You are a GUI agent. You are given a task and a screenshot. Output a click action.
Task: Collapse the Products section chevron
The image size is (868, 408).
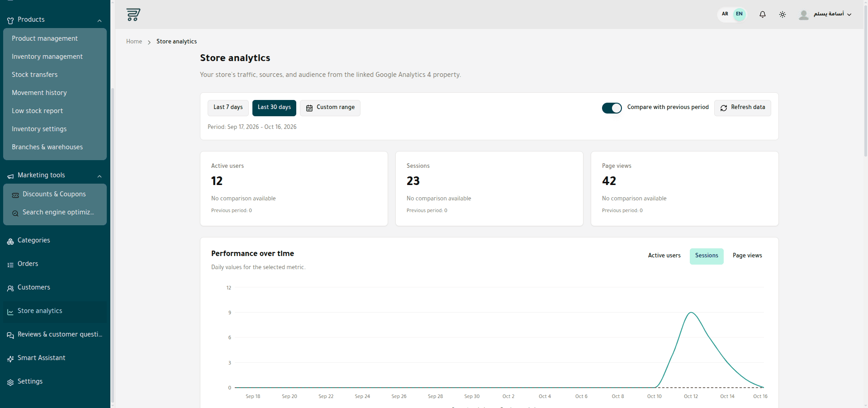(x=100, y=21)
